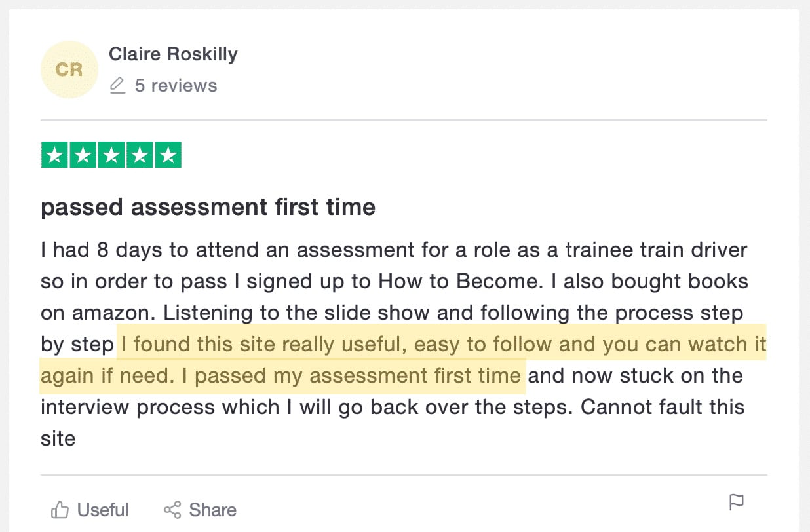
Task: Click the pencil icon beside review count
Action: coord(117,86)
